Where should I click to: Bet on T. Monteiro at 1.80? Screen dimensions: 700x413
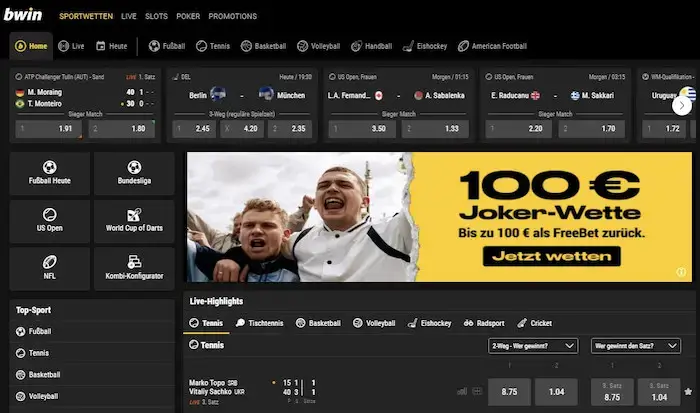click(x=122, y=129)
